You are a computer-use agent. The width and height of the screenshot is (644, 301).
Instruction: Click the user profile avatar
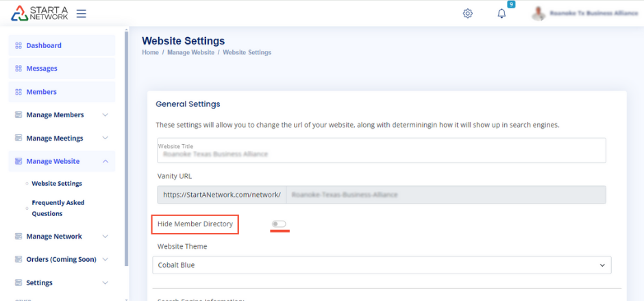click(539, 13)
